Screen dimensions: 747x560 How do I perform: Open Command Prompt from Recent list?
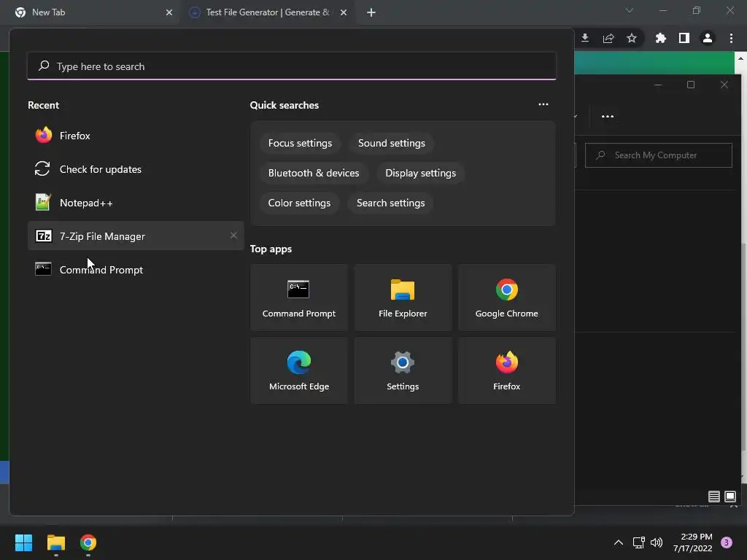(135, 270)
